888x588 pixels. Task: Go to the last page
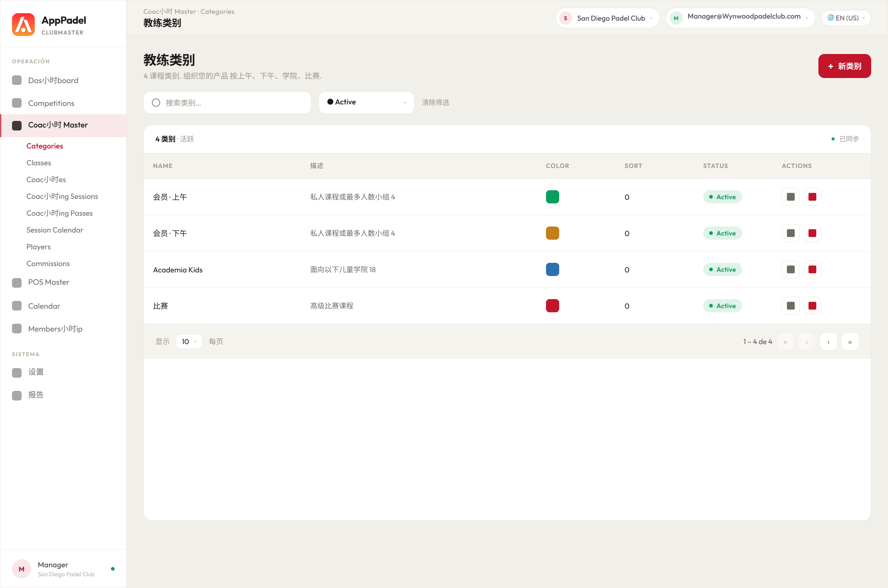[850, 342]
